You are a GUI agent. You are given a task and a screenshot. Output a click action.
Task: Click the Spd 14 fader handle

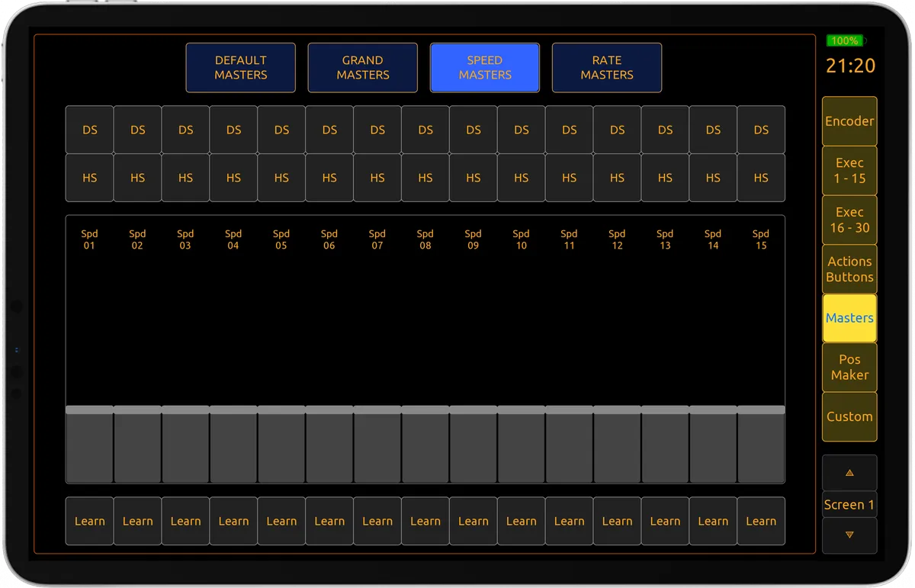click(x=714, y=410)
